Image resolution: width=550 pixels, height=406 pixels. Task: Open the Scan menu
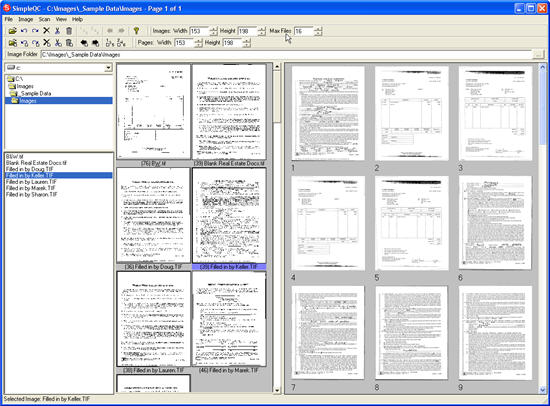coord(44,19)
